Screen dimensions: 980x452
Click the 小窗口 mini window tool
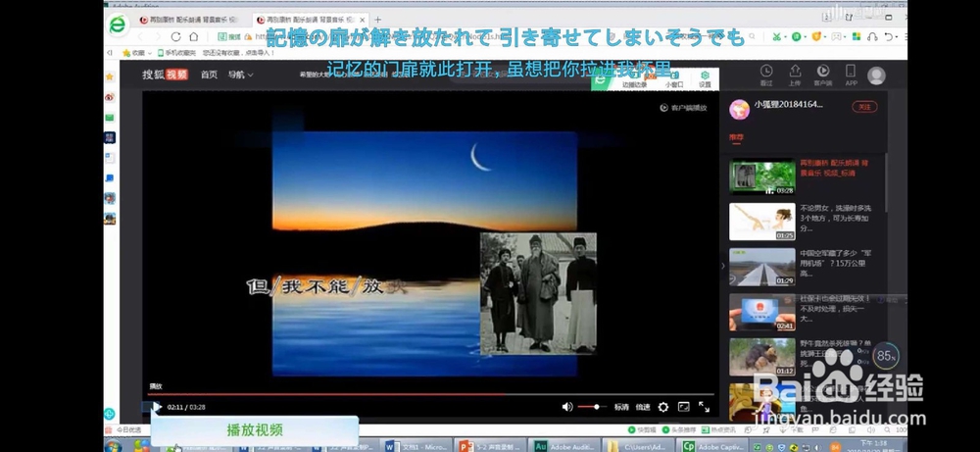coord(674,79)
